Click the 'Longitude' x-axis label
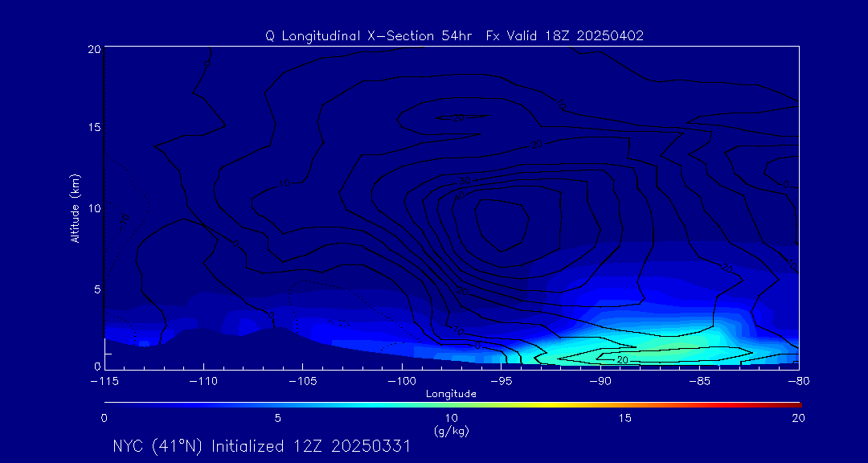 [x=451, y=394]
